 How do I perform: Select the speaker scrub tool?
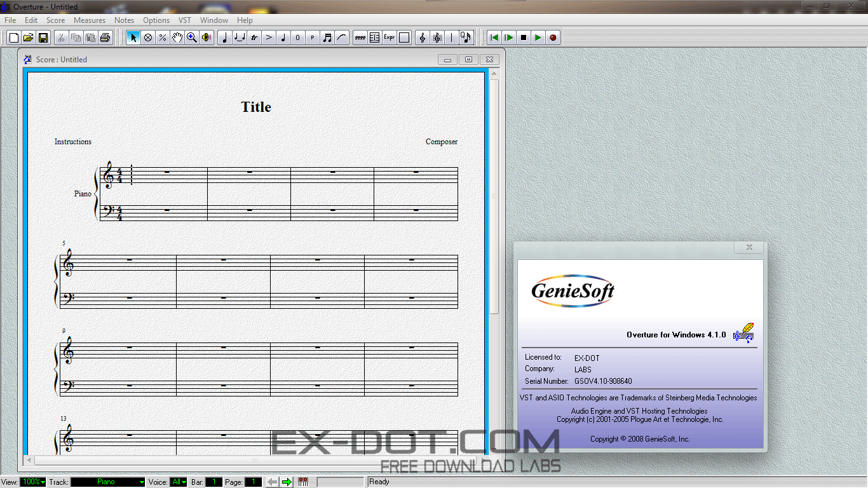tap(207, 37)
